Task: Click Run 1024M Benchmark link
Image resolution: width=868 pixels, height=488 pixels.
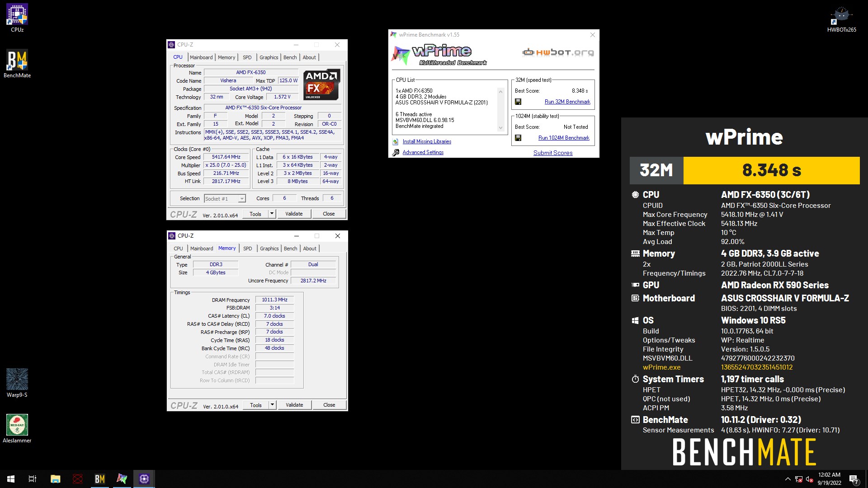Action: 564,138
